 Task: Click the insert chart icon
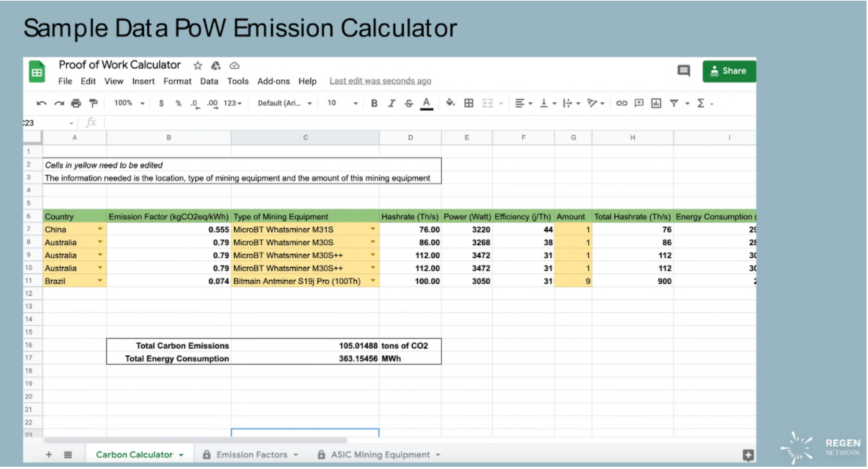tap(656, 104)
